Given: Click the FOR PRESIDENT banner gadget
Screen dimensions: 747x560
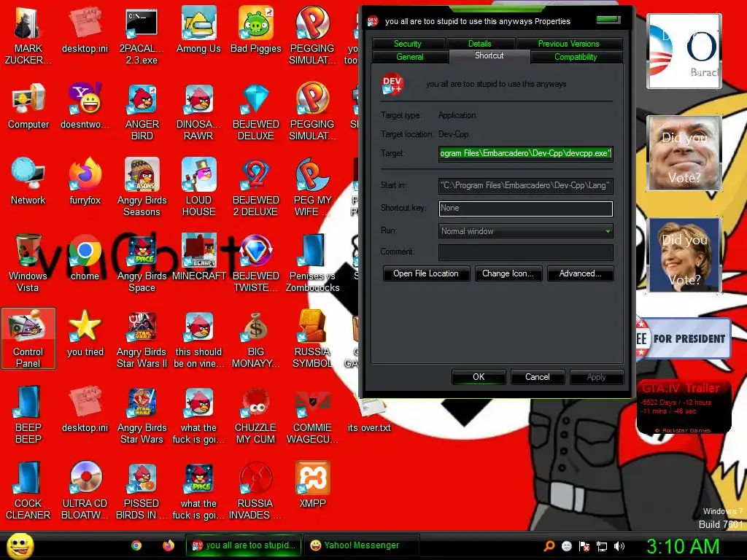Looking at the screenshot, I should (x=683, y=338).
